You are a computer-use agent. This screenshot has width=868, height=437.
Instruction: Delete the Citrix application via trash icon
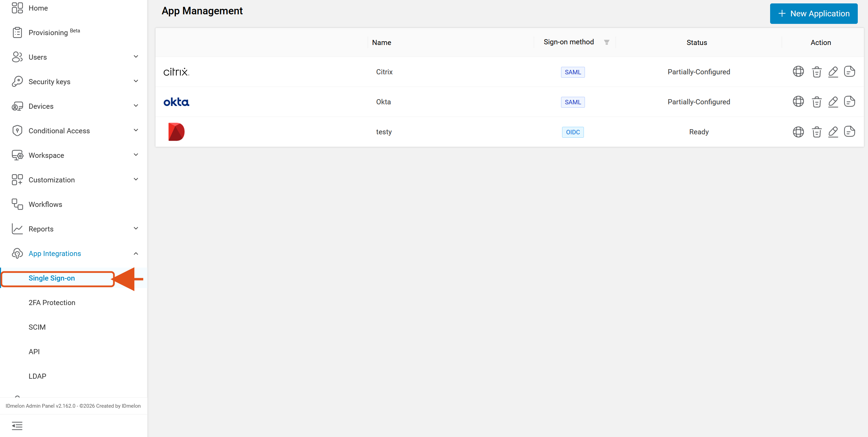[x=816, y=72]
